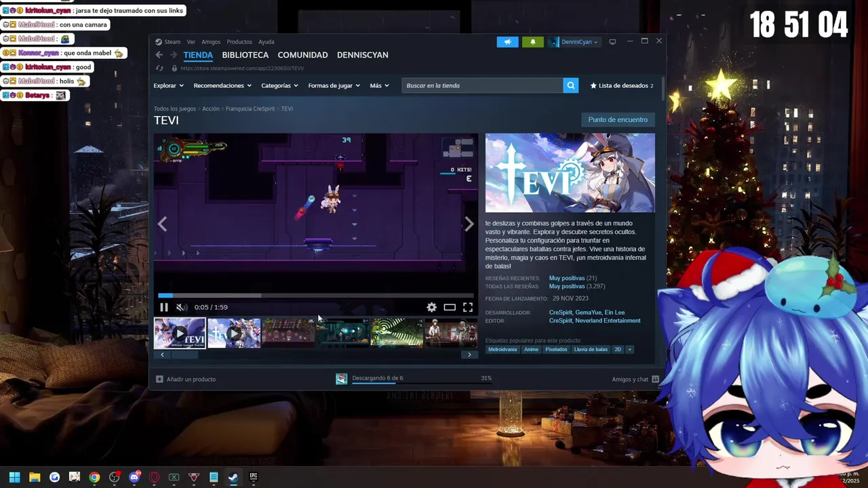
Task: Launch Google Chrome from the taskbar
Action: pyautogui.click(x=94, y=477)
